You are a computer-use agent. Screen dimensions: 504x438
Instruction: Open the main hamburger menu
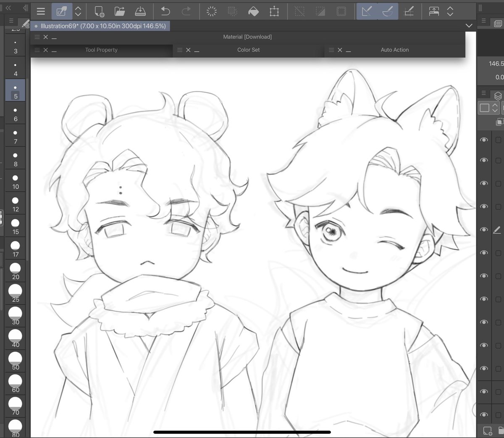(x=41, y=11)
